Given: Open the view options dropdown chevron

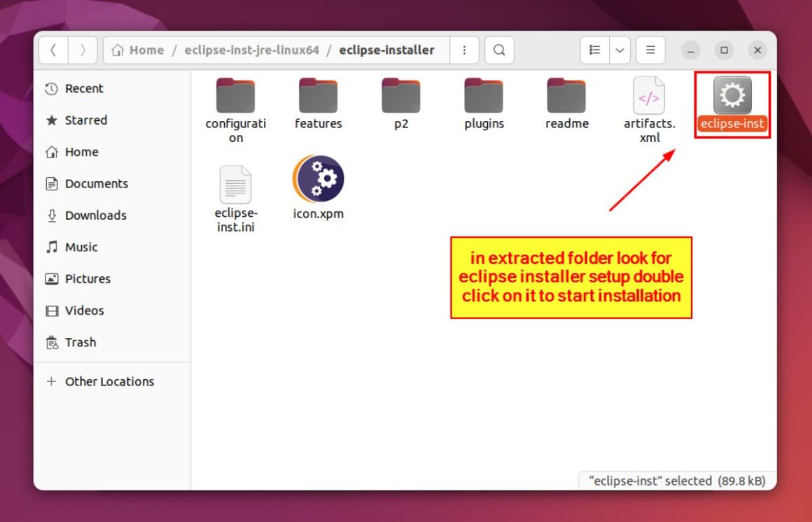Looking at the screenshot, I should click(x=619, y=50).
